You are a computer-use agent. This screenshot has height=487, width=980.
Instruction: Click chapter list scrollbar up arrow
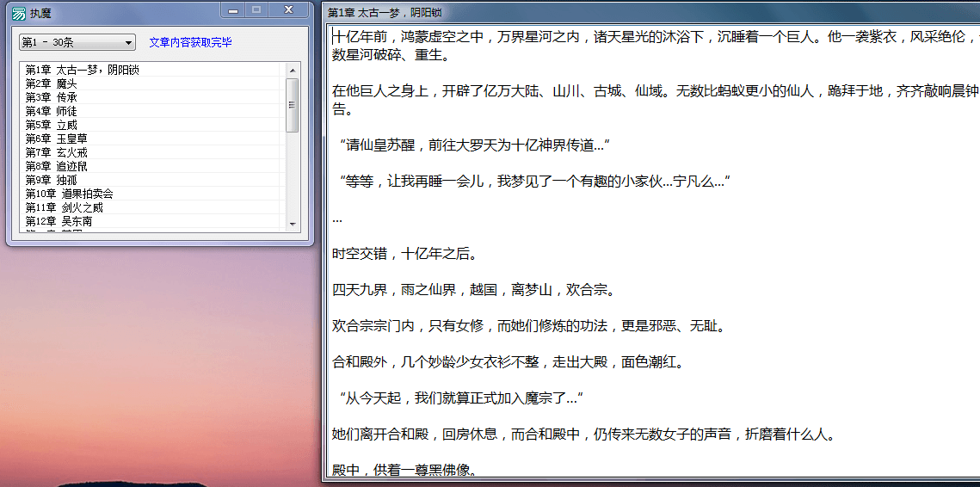tap(292, 69)
